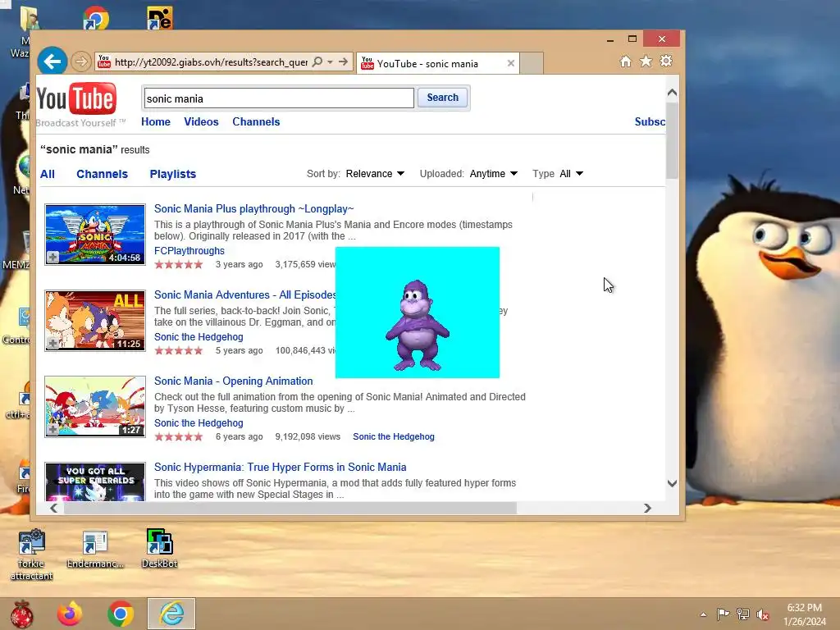Image resolution: width=840 pixels, height=630 pixels.
Task: Click the red ornament Start button
Action: pos(22,614)
